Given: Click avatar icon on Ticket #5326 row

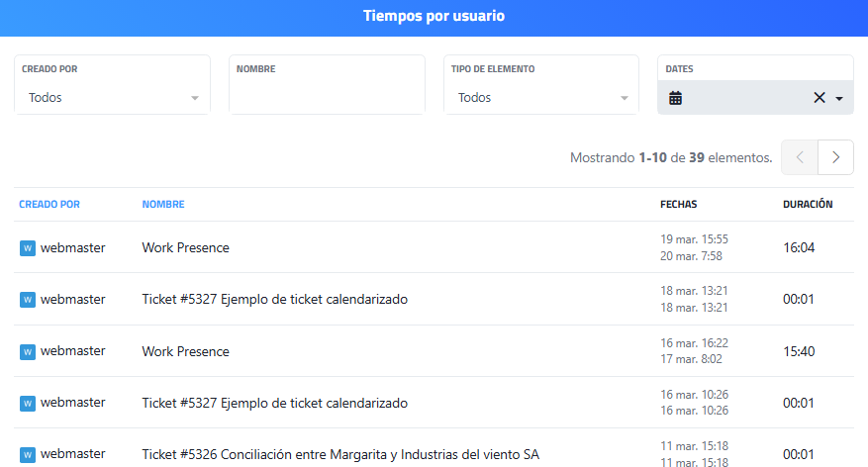Looking at the screenshot, I should click(x=28, y=454).
